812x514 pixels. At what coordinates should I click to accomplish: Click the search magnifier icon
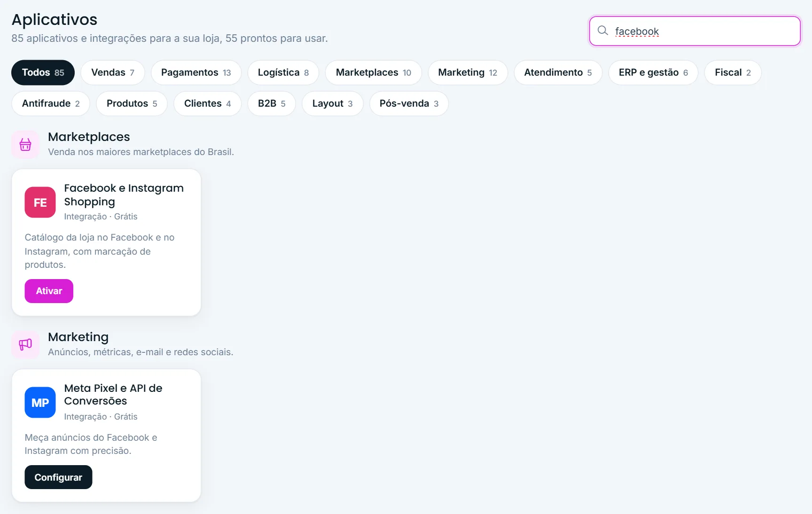pyautogui.click(x=602, y=31)
